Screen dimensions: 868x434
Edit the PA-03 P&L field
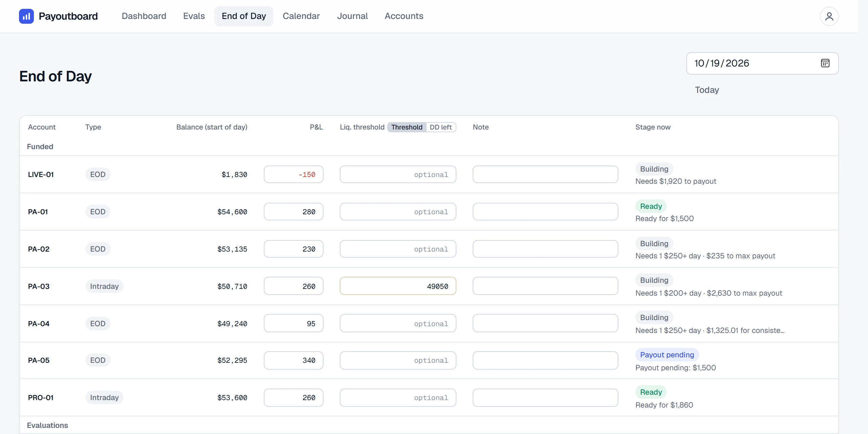click(x=294, y=286)
